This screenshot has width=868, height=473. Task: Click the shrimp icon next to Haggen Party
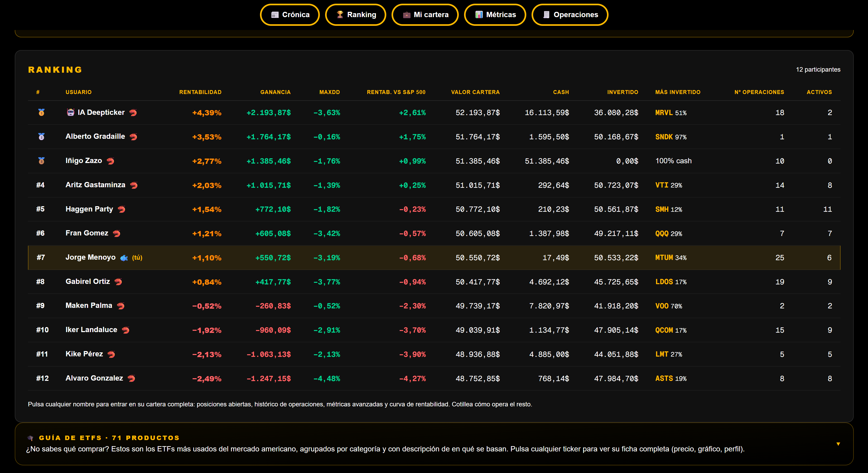122,209
